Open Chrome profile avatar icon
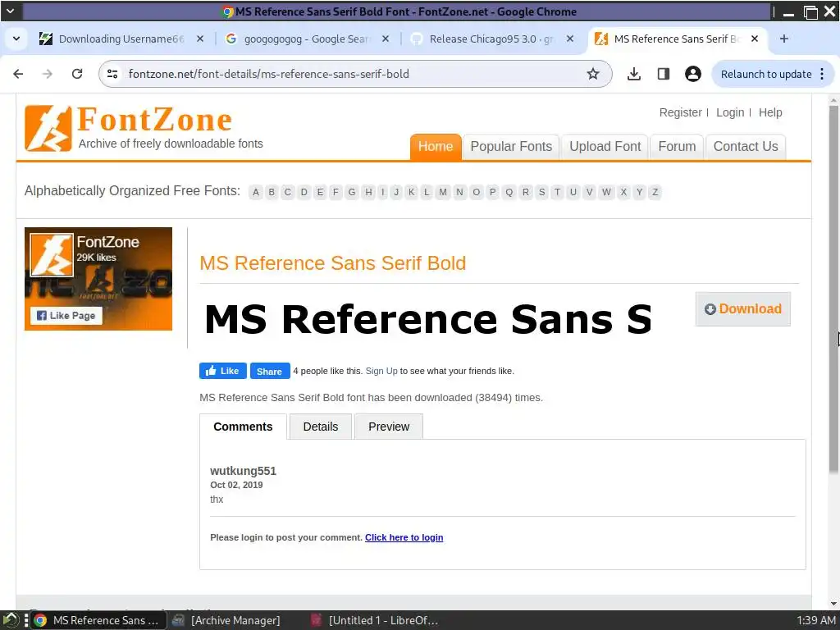 click(692, 74)
